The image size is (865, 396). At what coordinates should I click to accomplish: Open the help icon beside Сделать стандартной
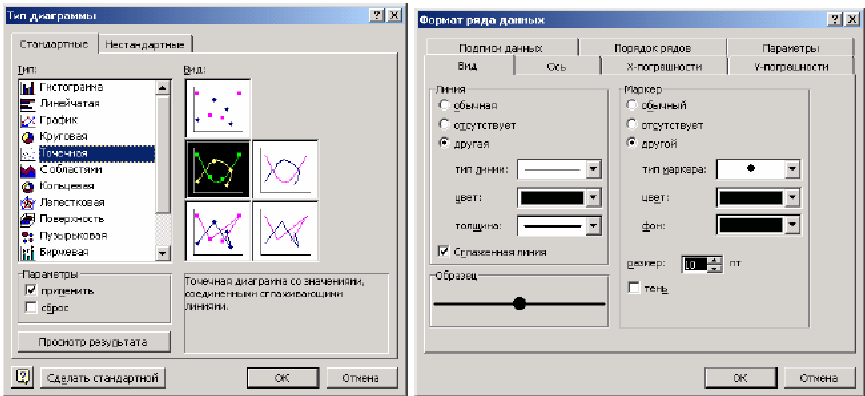(22, 377)
